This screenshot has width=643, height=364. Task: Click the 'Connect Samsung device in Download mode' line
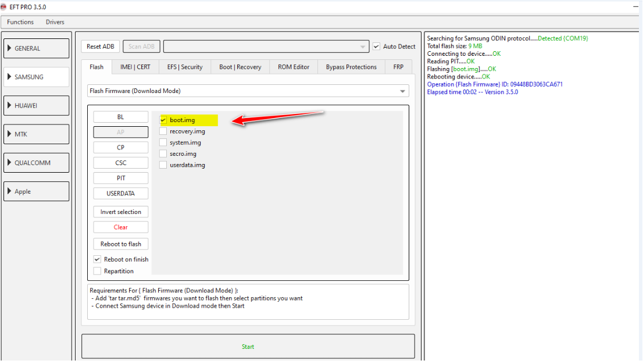[x=168, y=306]
